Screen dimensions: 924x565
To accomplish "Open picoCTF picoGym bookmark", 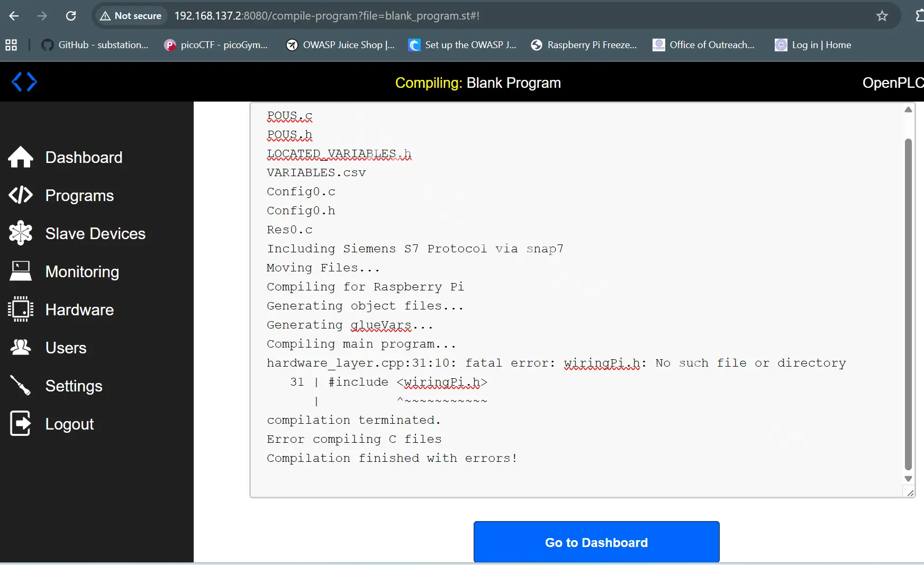I will click(x=216, y=45).
